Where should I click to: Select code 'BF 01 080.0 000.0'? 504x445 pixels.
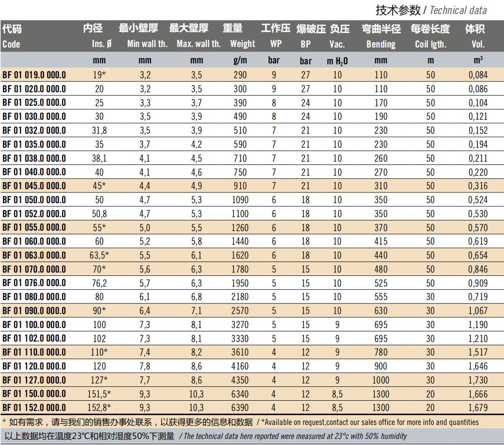click(34, 297)
